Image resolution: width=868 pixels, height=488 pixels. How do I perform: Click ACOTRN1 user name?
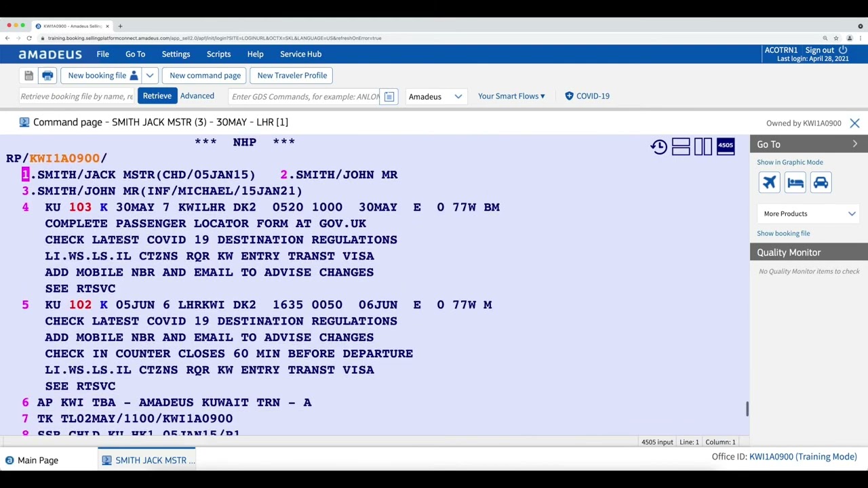(x=781, y=50)
